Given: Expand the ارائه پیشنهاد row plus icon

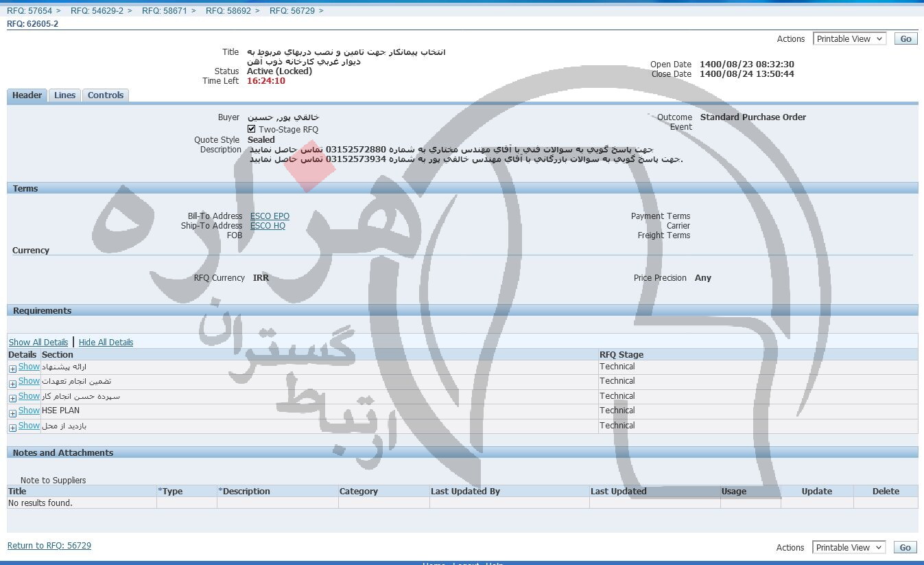Looking at the screenshot, I should click(x=12, y=369).
